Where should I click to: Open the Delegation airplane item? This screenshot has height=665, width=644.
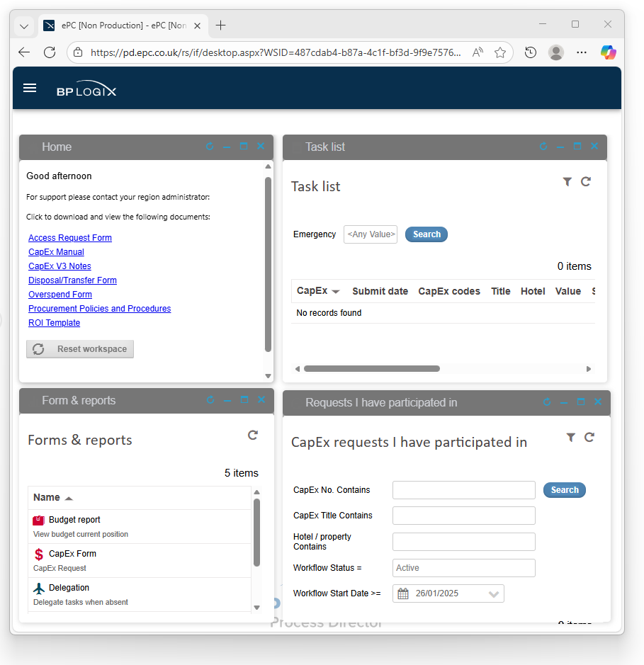pos(39,588)
